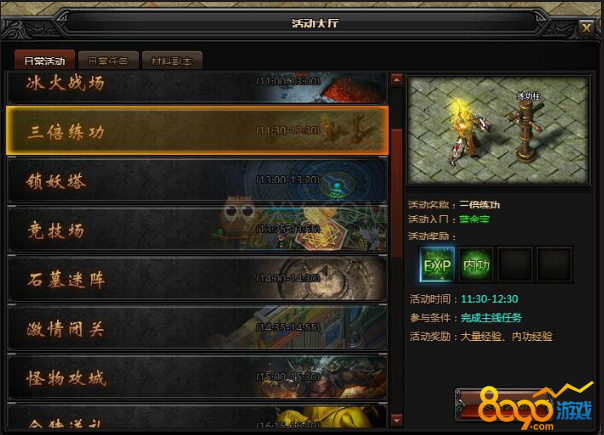604x435 pixels.
Task: Select the 激情闭关 activity
Action: [197, 328]
